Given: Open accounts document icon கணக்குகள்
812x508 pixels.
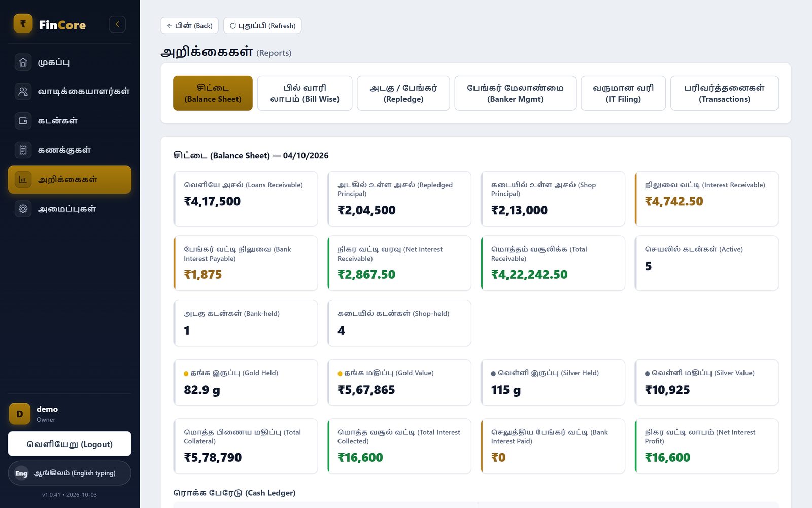Looking at the screenshot, I should click(23, 150).
